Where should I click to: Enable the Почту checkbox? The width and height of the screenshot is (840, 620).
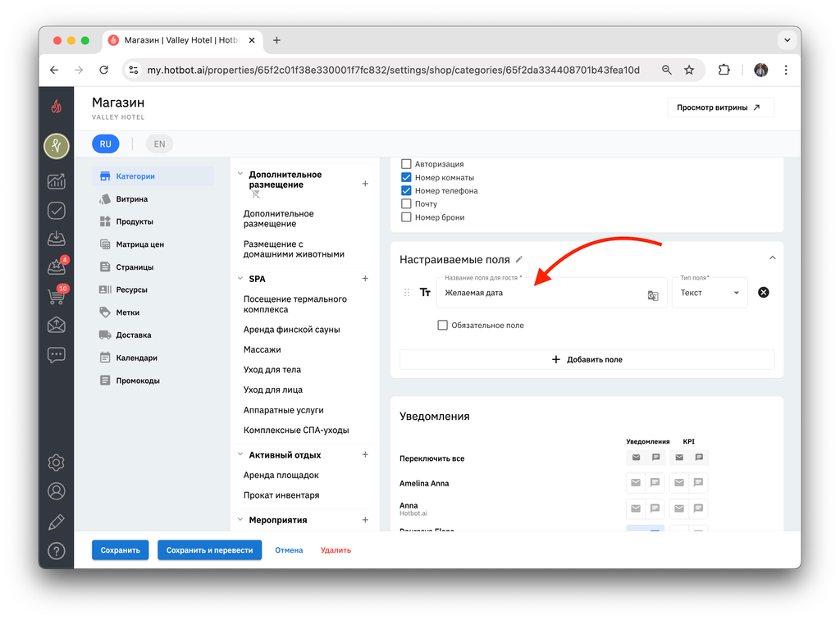406,203
